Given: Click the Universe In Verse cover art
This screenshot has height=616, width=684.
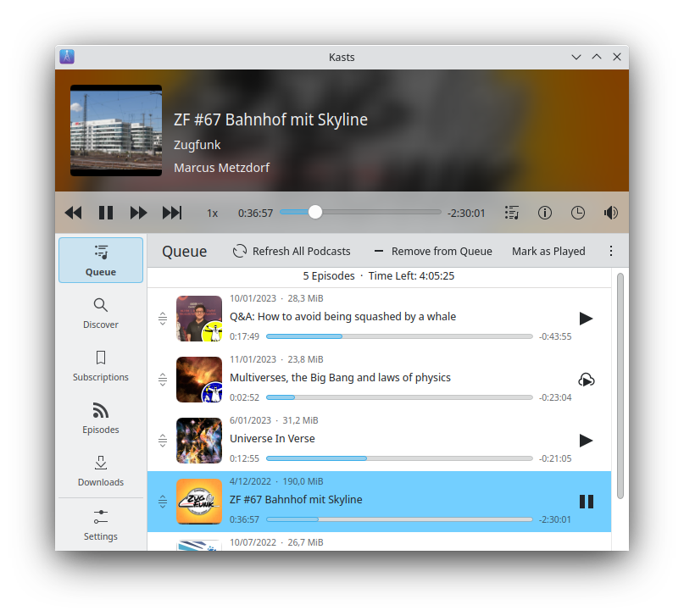Looking at the screenshot, I should pyautogui.click(x=199, y=441).
